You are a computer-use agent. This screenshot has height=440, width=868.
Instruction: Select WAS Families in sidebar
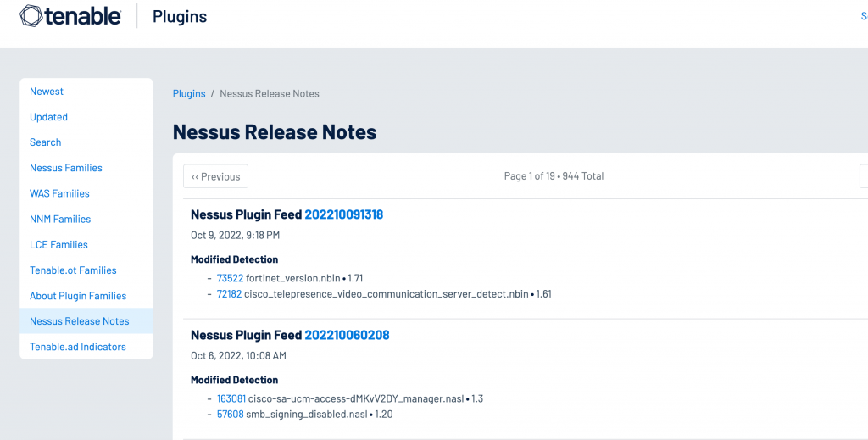(59, 193)
